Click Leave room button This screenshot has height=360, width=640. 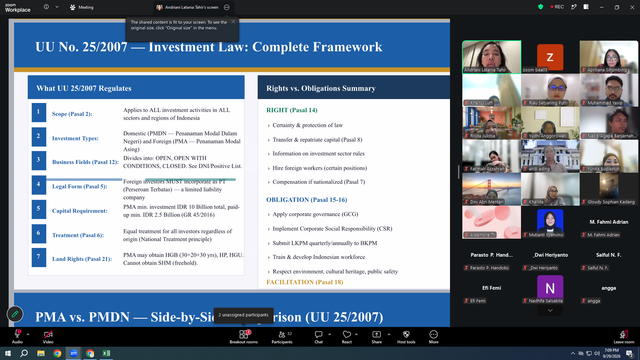tap(624, 337)
